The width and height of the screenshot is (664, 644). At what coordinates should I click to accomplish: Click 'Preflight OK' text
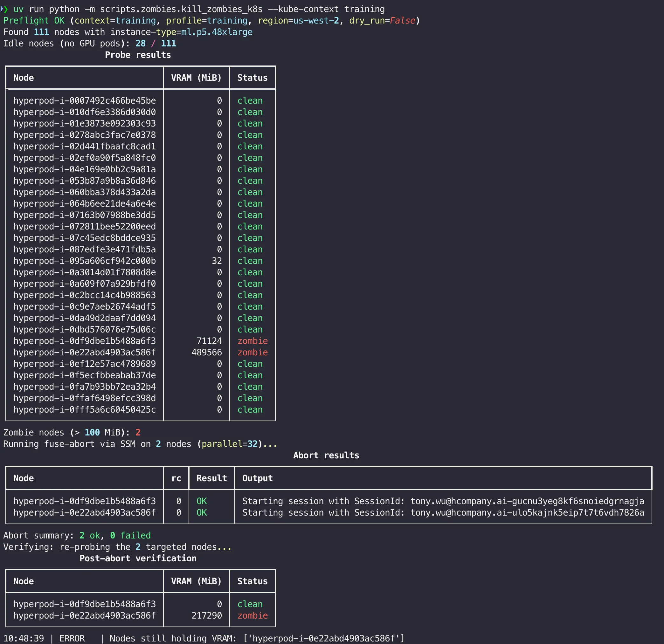coord(33,21)
